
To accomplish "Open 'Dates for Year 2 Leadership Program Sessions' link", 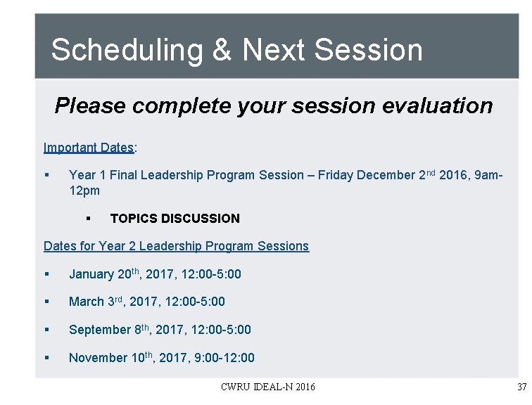I will tap(176, 246).
